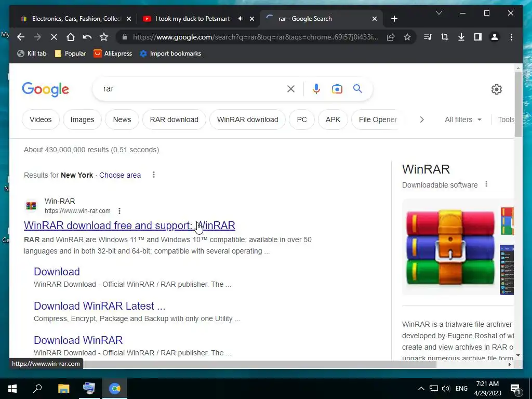The width and height of the screenshot is (532, 399).
Task: Open more options for WinRAR knowledge panel
Action: (486, 184)
